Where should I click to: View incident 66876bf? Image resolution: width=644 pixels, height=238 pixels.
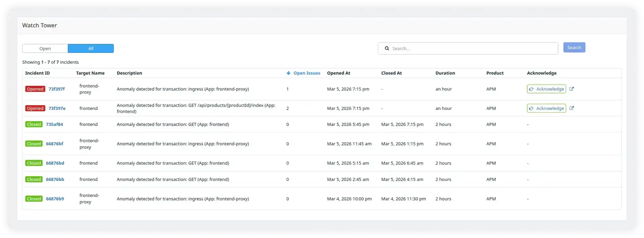[x=54, y=144]
